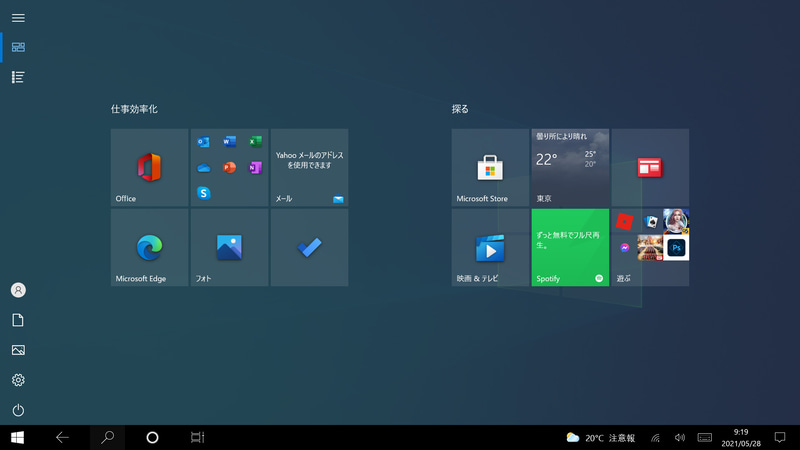Click the 遊ぶ folder label
Screen dimensions: 800x450
click(x=623, y=279)
